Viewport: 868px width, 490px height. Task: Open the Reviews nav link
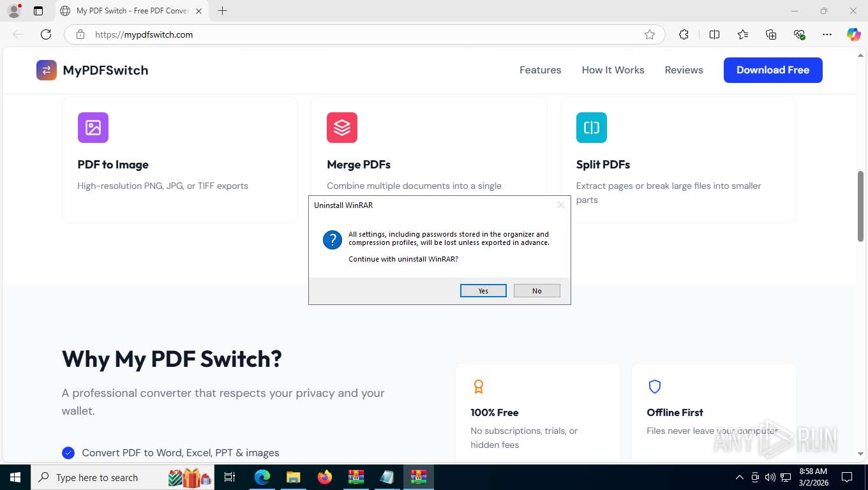pos(684,70)
